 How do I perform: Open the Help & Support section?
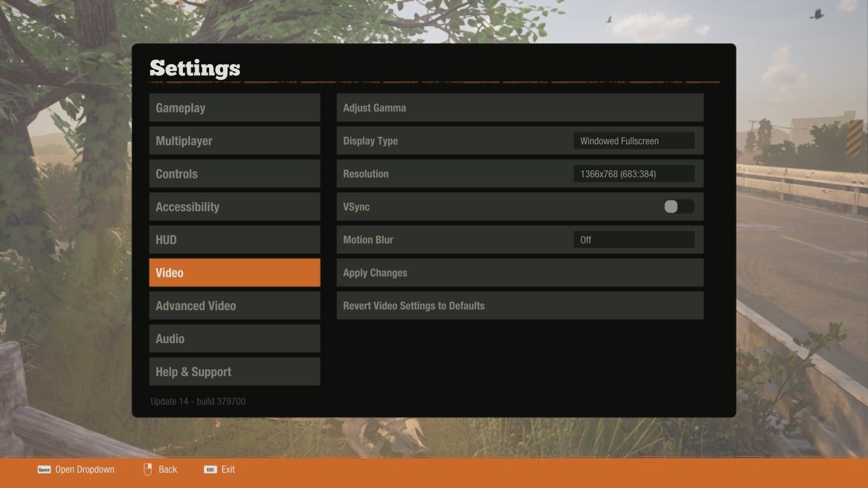pos(234,372)
